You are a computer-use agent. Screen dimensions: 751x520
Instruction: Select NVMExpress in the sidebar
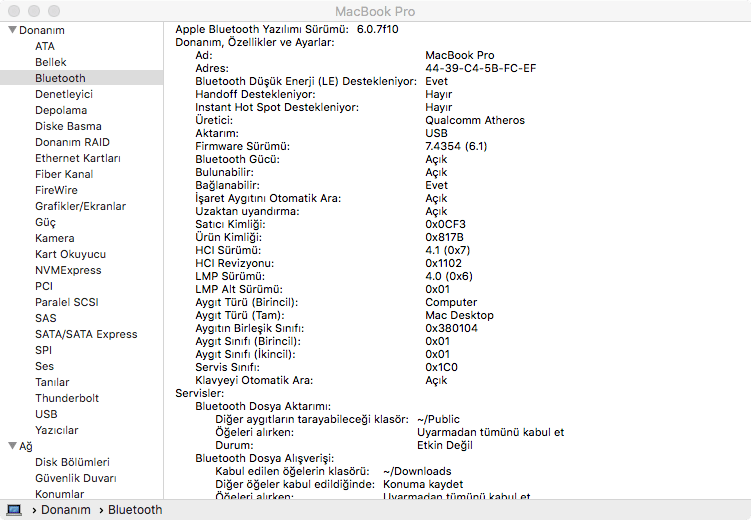pyautogui.click(x=68, y=271)
